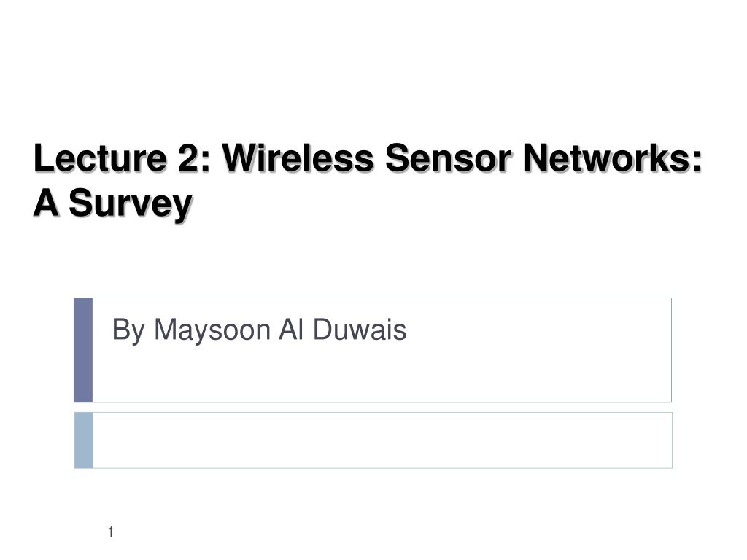Select the word "Wireless" in the title
This screenshot has width=747, height=560.
[x=298, y=157]
